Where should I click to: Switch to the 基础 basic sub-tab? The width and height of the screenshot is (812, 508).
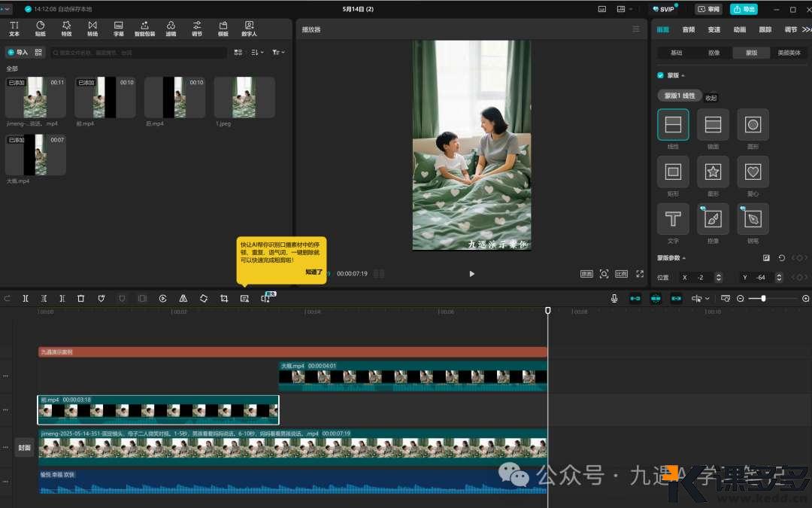click(x=677, y=53)
